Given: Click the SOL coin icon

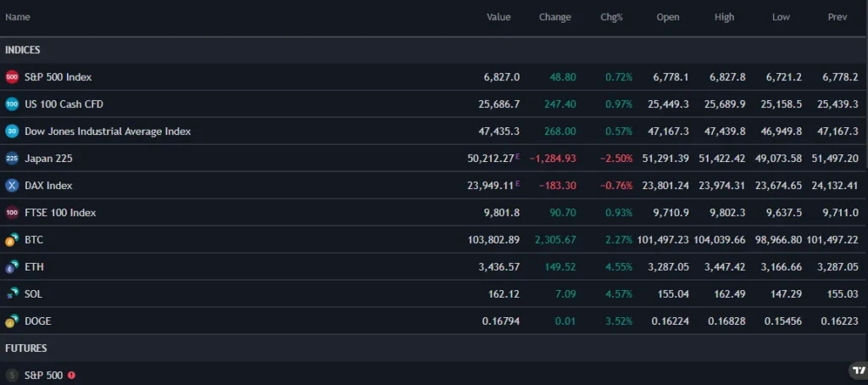Looking at the screenshot, I should click(12, 294).
